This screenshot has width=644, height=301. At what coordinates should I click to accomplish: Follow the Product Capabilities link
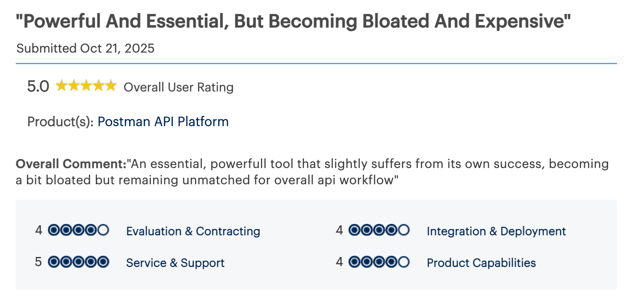(481, 263)
